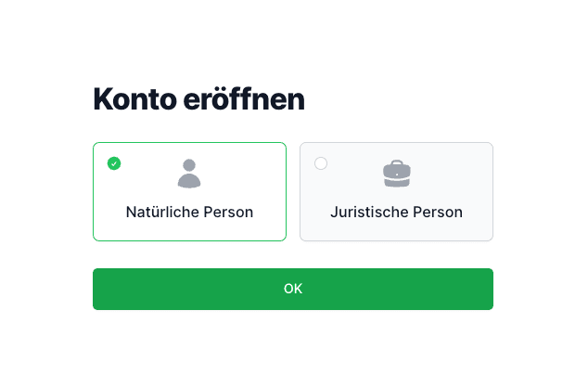This screenshot has height=375, width=588.
Task: Submit the form using the OK bar
Action: click(x=293, y=289)
